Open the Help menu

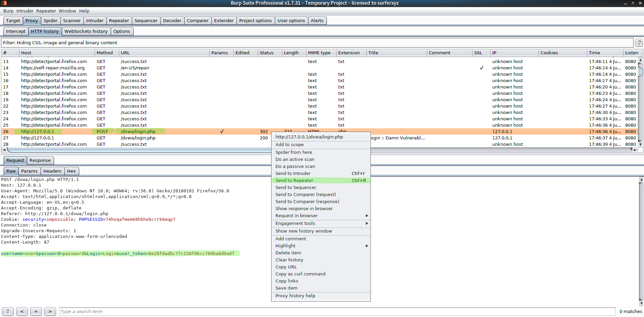pos(84,11)
